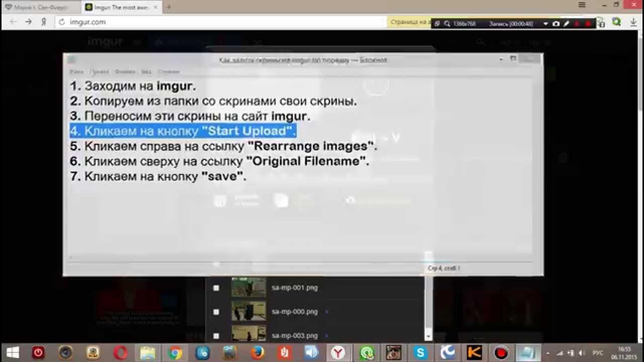Open the recorder dropdown arrow
The width and height of the screenshot is (644, 362).
545,24
